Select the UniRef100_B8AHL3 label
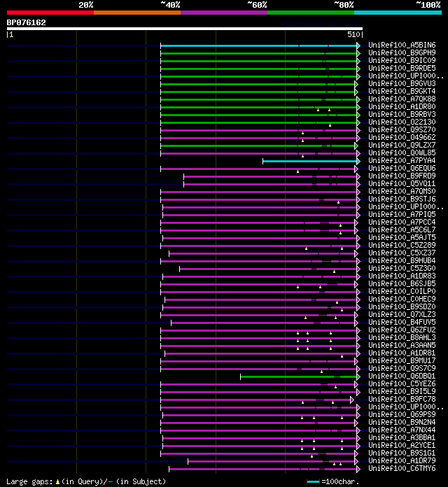 (402, 337)
